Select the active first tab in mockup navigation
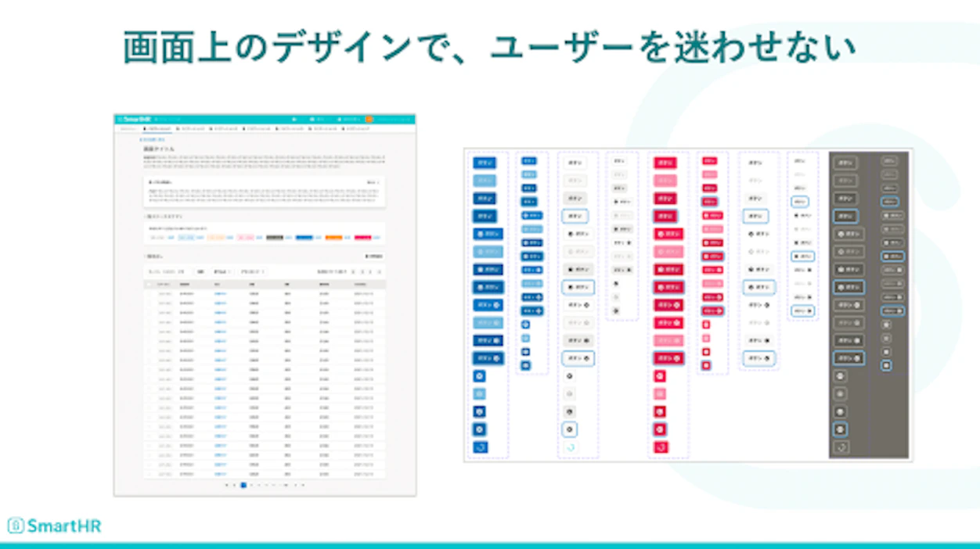The width and height of the screenshot is (980, 549). click(157, 129)
